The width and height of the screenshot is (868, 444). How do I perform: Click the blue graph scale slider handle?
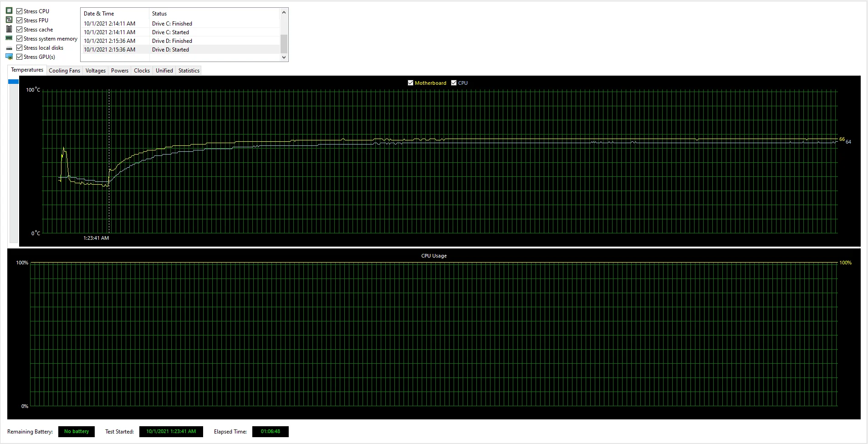14,82
